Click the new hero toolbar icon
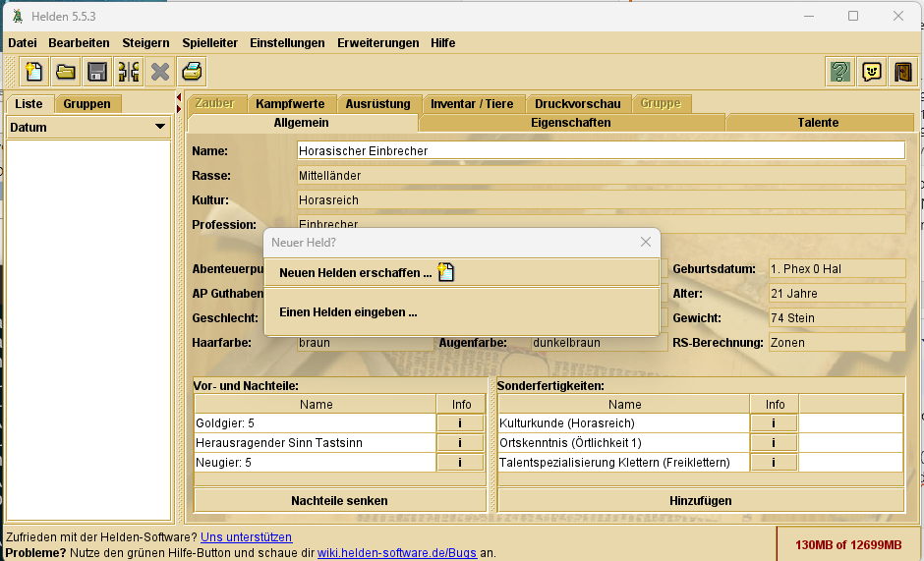 pos(33,72)
